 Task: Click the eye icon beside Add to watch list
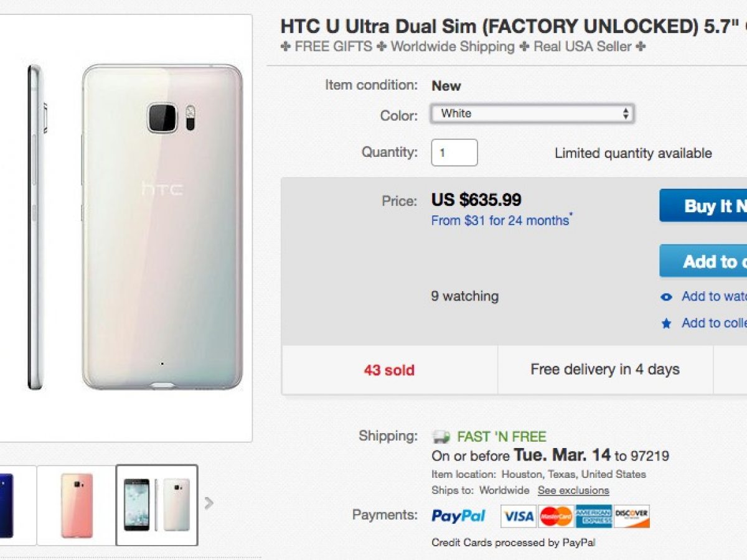[x=667, y=297]
